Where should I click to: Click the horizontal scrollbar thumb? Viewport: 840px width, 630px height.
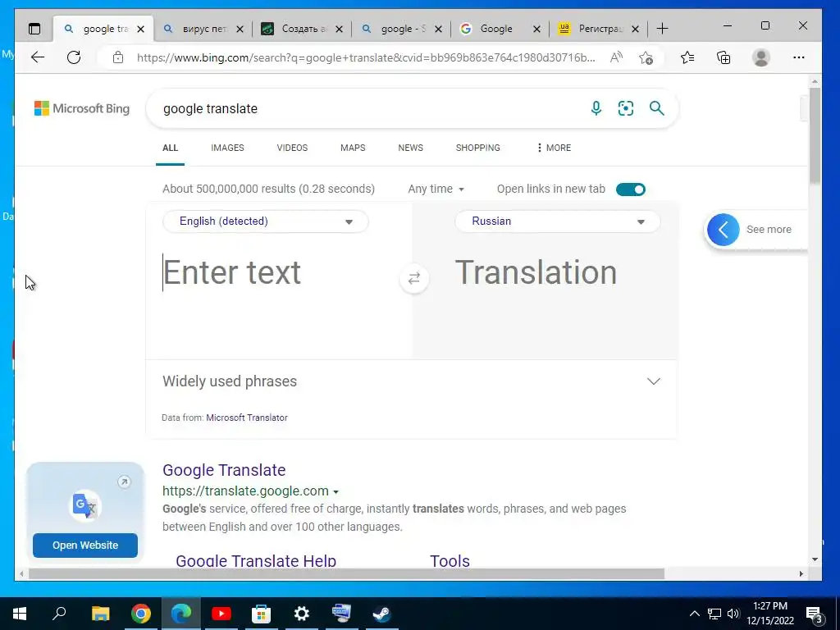click(x=346, y=573)
